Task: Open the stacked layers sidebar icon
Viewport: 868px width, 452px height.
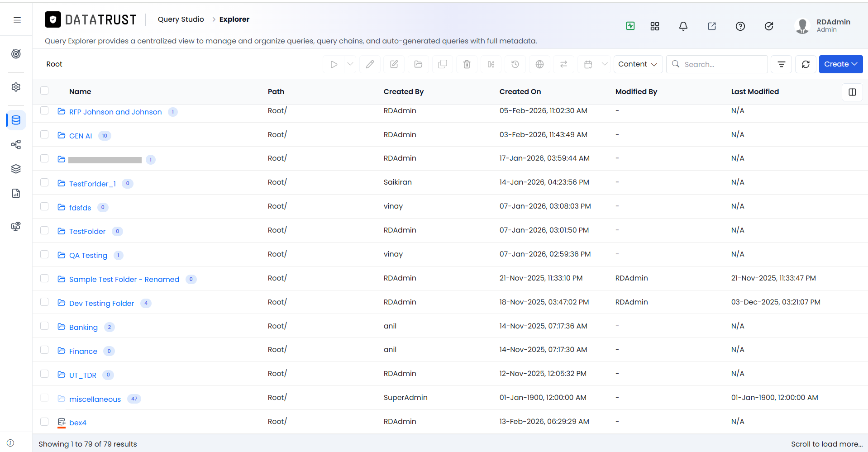Action: [16, 169]
